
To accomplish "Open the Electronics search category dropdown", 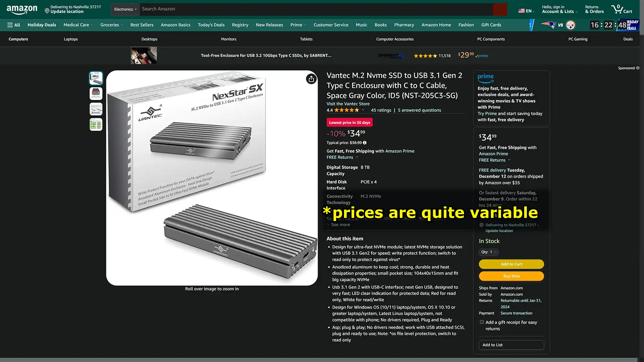I will [125, 9].
